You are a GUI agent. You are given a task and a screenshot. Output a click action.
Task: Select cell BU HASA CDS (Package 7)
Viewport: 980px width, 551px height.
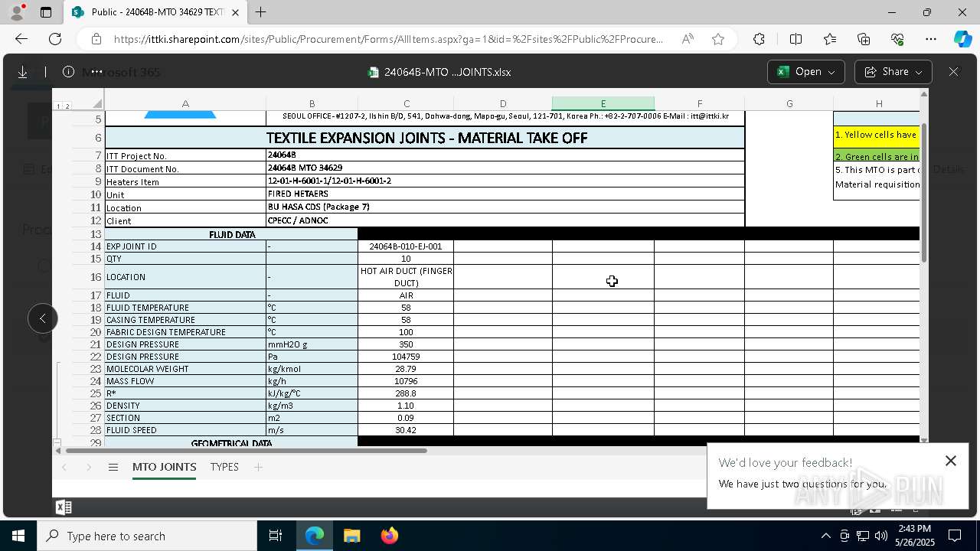[505, 207]
